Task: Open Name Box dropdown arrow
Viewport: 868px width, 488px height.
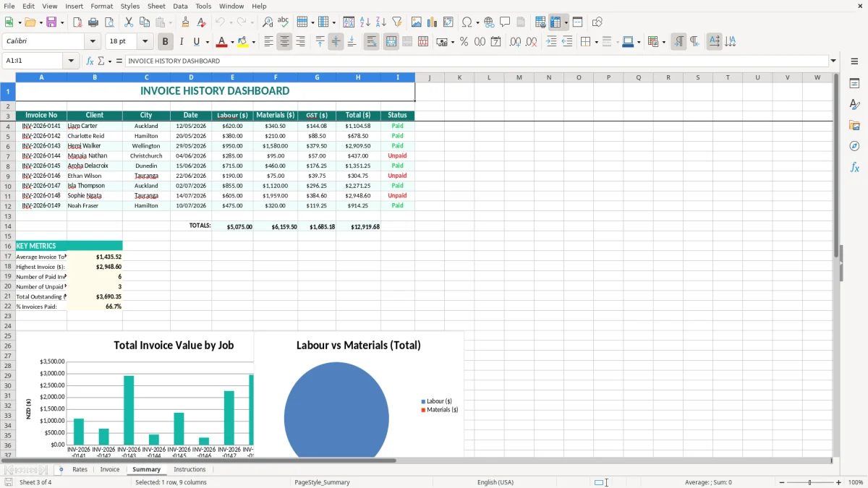Action: (x=72, y=61)
